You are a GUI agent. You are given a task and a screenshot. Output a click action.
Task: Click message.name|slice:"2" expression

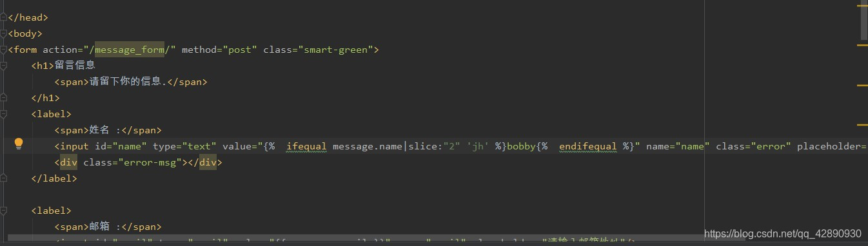click(x=396, y=146)
